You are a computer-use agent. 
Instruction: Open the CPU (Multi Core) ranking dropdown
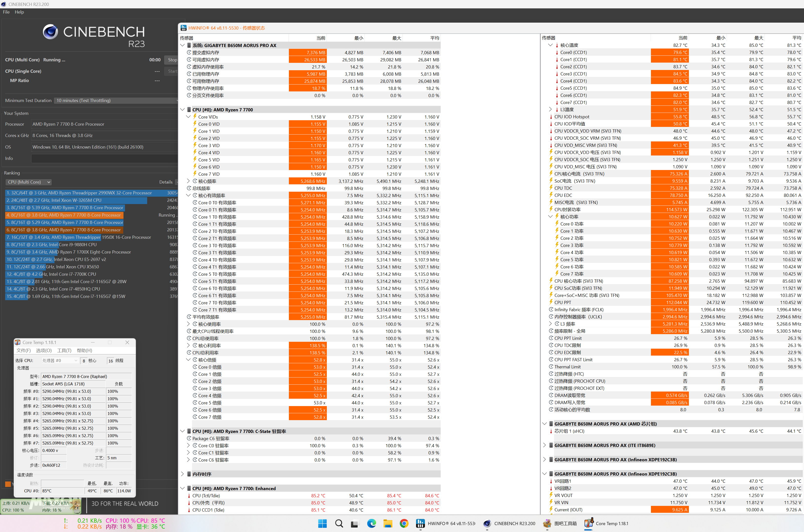29,182
